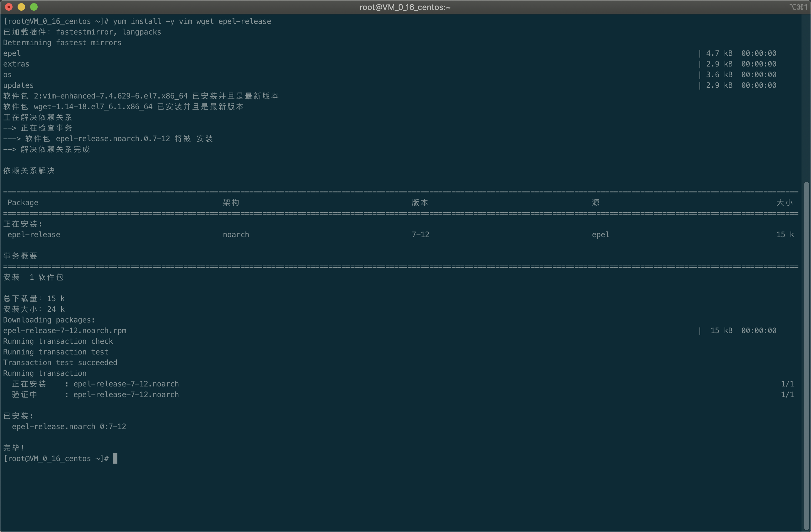Click the 'Transaction test succeeded' line
Viewport: 811px width, 532px height.
60,362
